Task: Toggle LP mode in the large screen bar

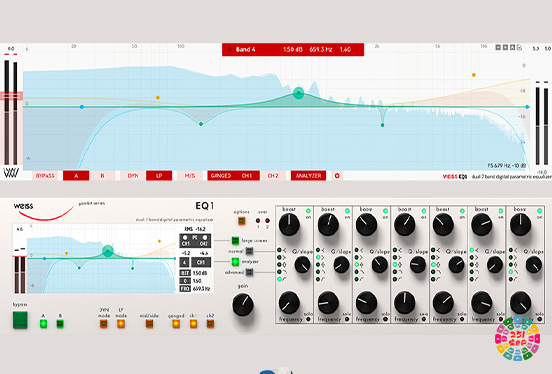Action: (x=159, y=175)
